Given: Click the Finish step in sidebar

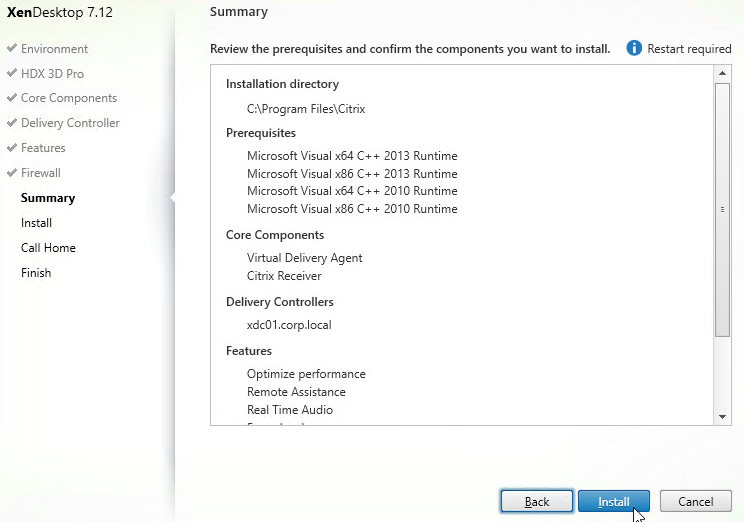Looking at the screenshot, I should tap(36, 273).
